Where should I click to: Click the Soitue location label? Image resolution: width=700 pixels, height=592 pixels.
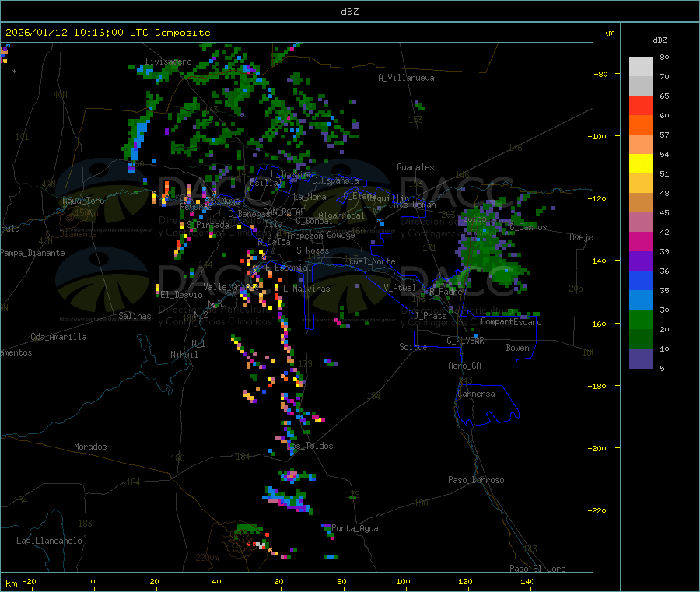(413, 347)
